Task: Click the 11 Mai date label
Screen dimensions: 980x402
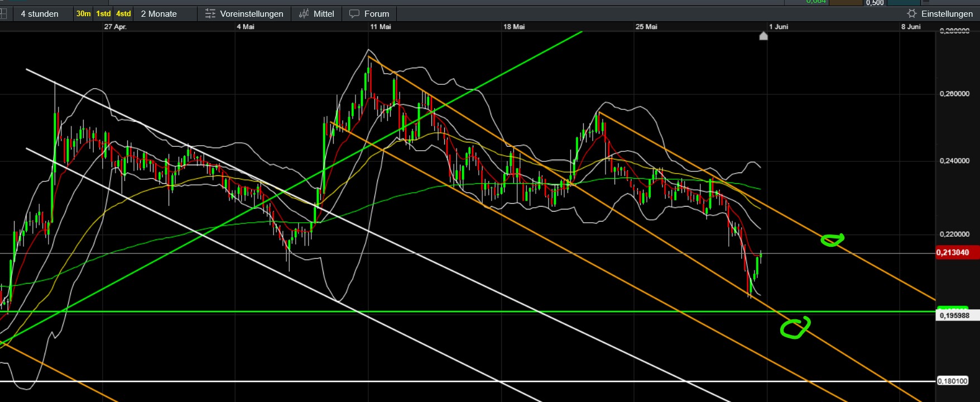Action: 381,27
